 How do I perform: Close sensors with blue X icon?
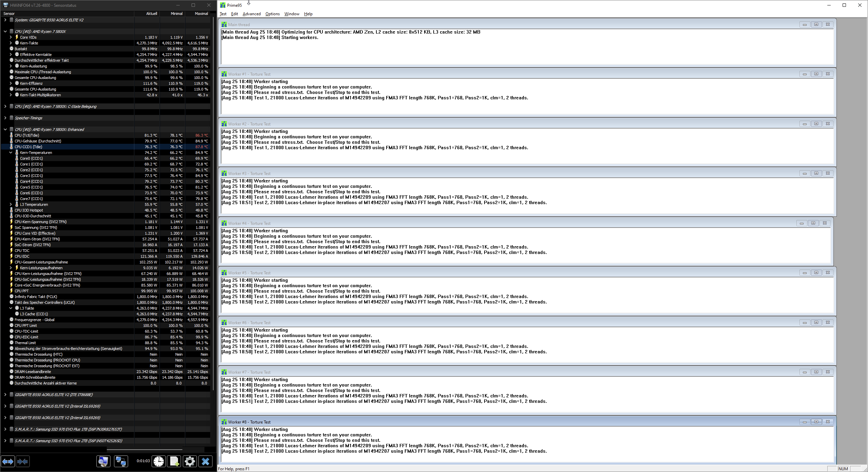(205, 461)
